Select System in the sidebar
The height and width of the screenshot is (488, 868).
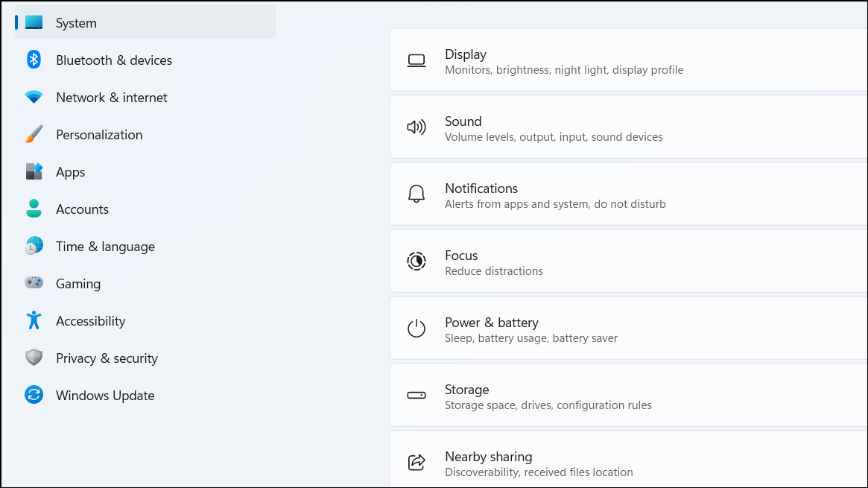click(145, 22)
